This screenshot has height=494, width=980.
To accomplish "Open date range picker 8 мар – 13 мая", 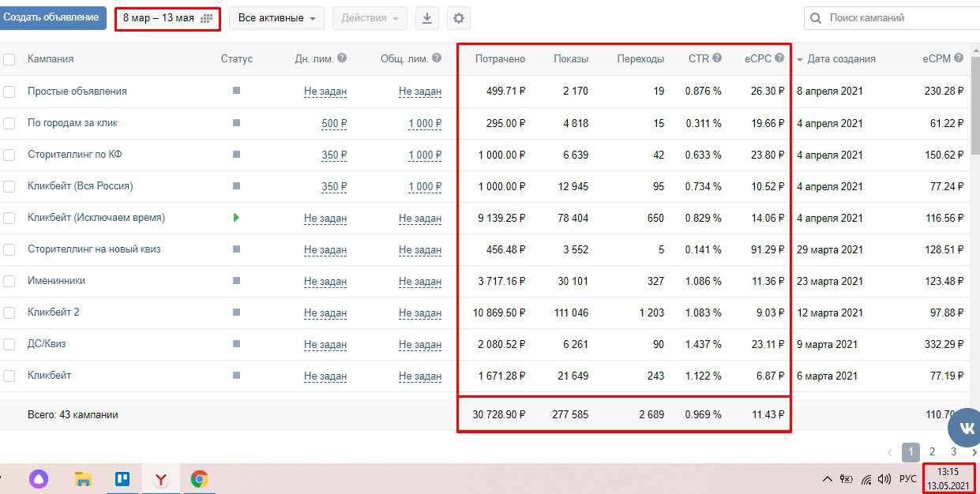I will [167, 18].
